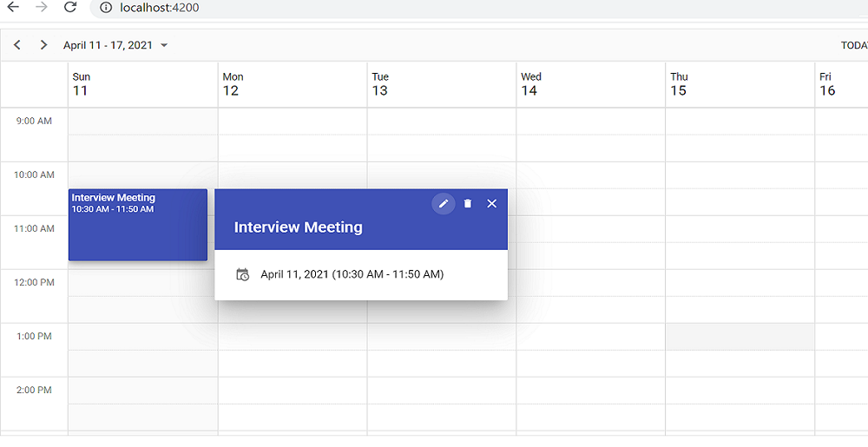868x447 pixels.
Task: Select the Thu 15 day header
Action: [740, 84]
